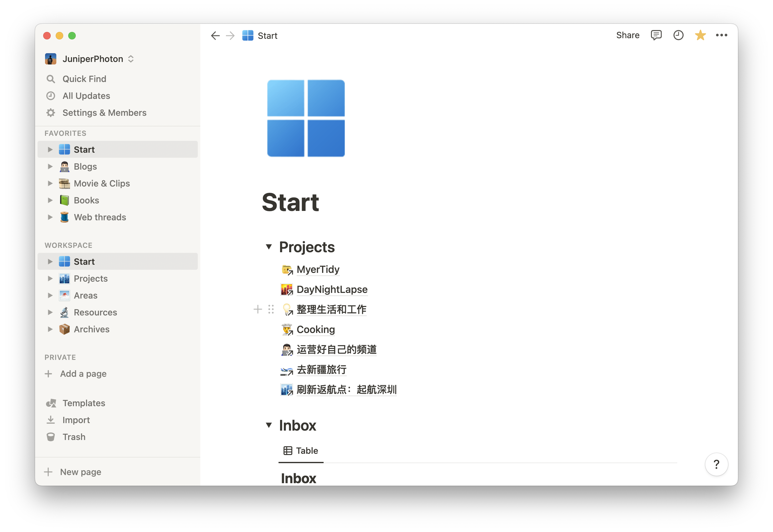The width and height of the screenshot is (773, 532).
Task: Open page updates clock icon in top bar
Action: [678, 35]
